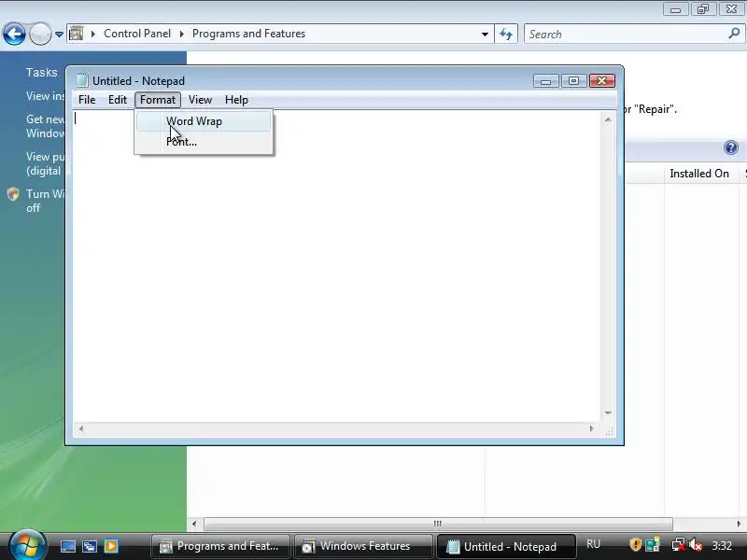This screenshot has width=747, height=560.
Task: Click the muted volume tray icon
Action: (x=696, y=544)
